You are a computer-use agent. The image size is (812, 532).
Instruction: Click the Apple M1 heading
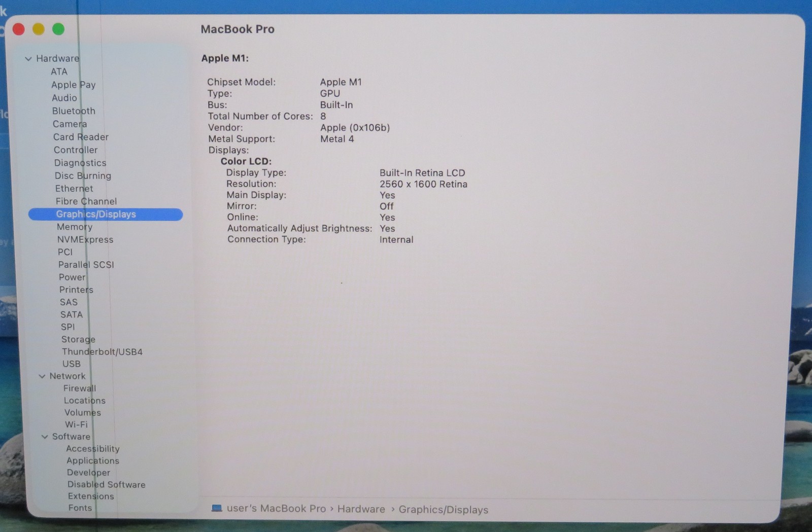225,58
